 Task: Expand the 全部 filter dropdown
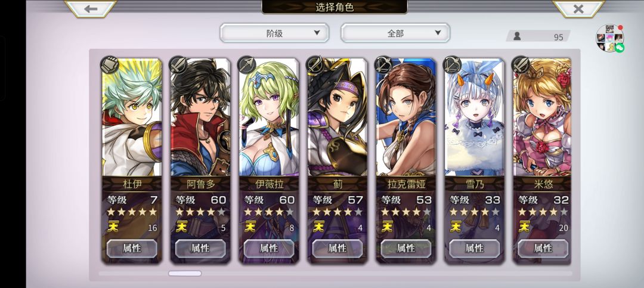coord(395,33)
